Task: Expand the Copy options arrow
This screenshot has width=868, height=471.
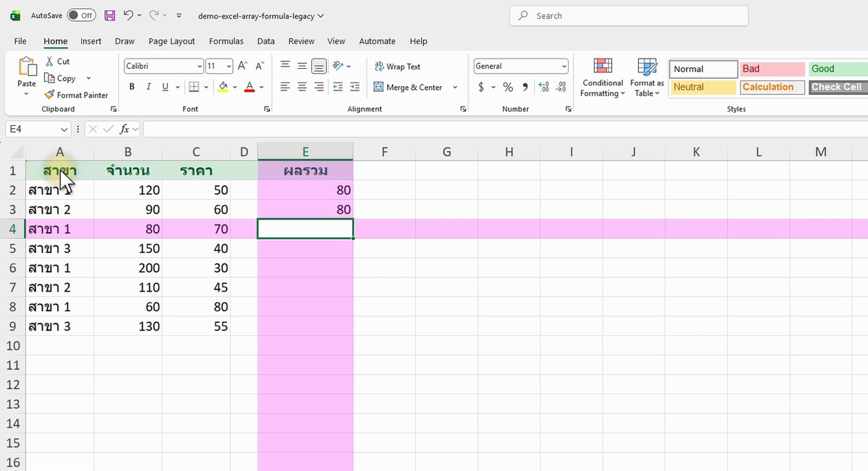Action: coord(88,78)
